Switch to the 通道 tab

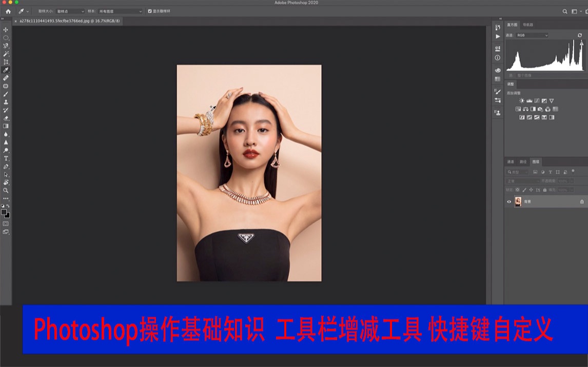[511, 162]
